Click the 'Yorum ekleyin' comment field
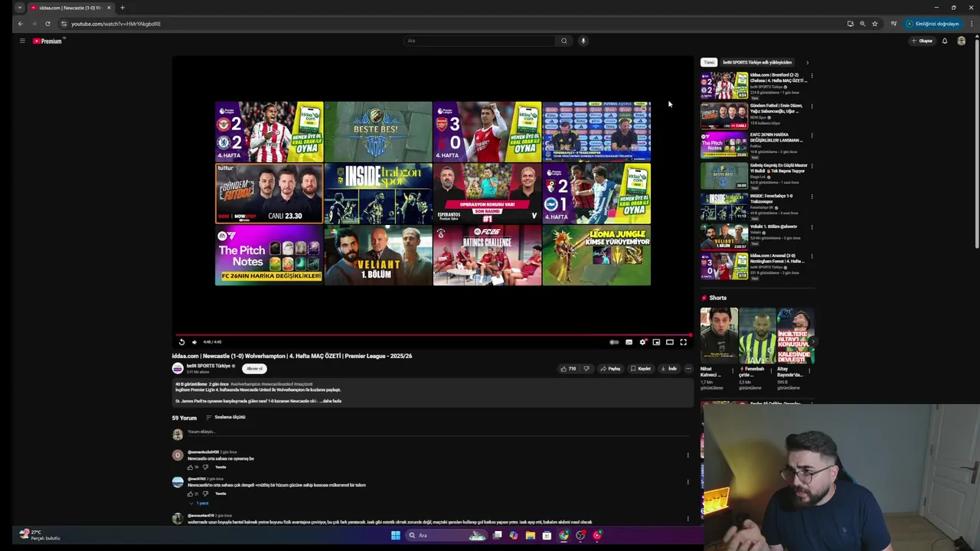This screenshot has width=980, height=551. pos(436,432)
